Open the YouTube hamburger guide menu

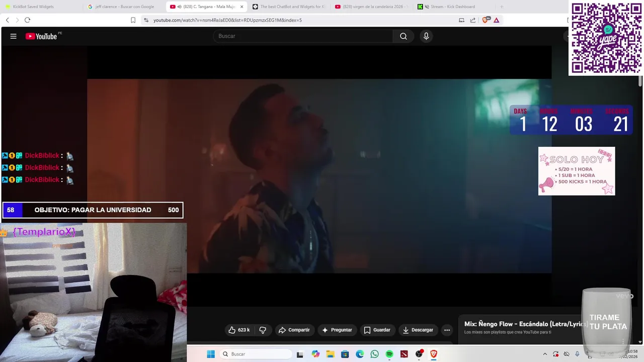click(14, 36)
